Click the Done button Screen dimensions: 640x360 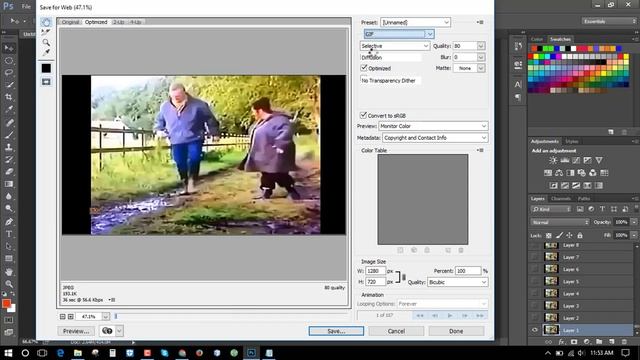pyautogui.click(x=456, y=331)
